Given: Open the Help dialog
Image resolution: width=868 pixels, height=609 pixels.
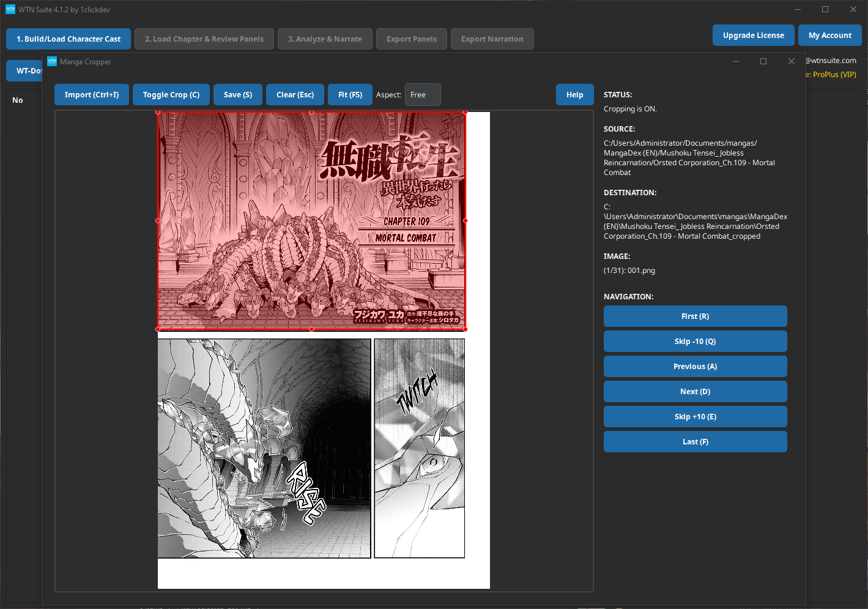Looking at the screenshot, I should [x=574, y=94].
